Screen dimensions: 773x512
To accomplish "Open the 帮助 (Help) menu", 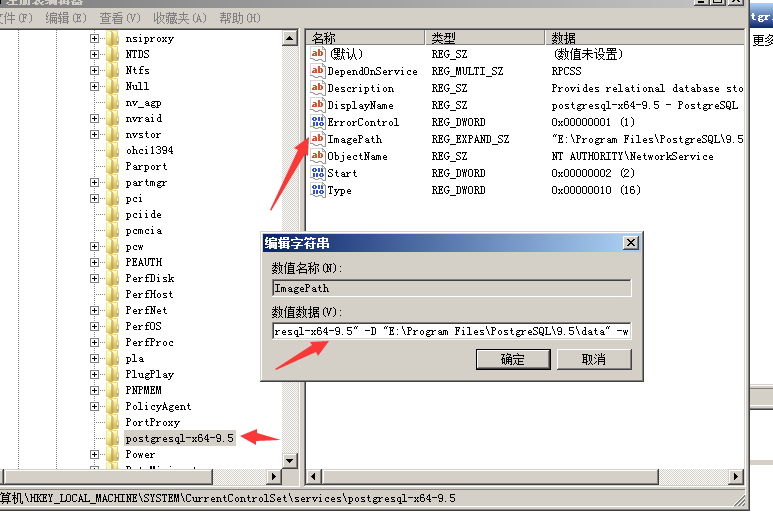I will click(x=240, y=18).
